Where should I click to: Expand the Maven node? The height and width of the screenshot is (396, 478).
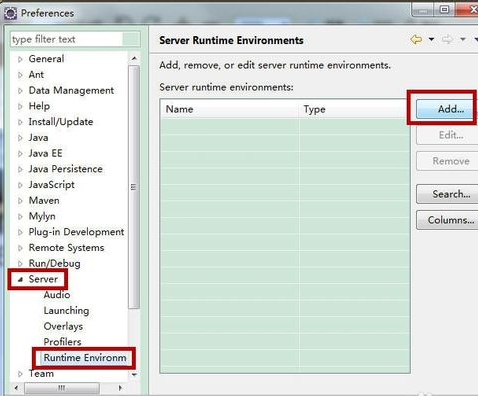coord(20,201)
